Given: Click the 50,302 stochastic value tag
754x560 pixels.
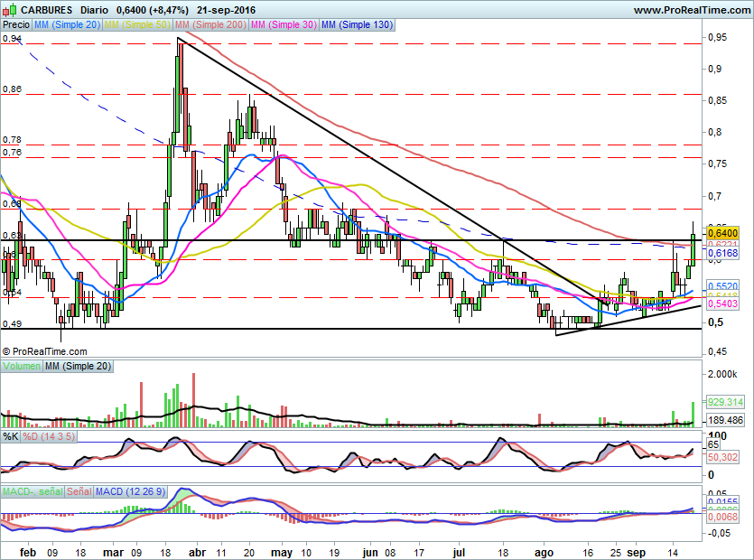Looking at the screenshot, I should [x=724, y=458].
